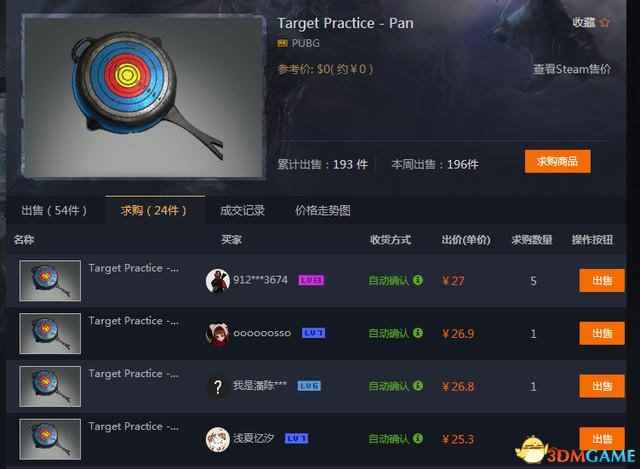The width and height of the screenshot is (640, 469).
Task: Open buyer oooooosso's avatar
Action: tap(218, 333)
